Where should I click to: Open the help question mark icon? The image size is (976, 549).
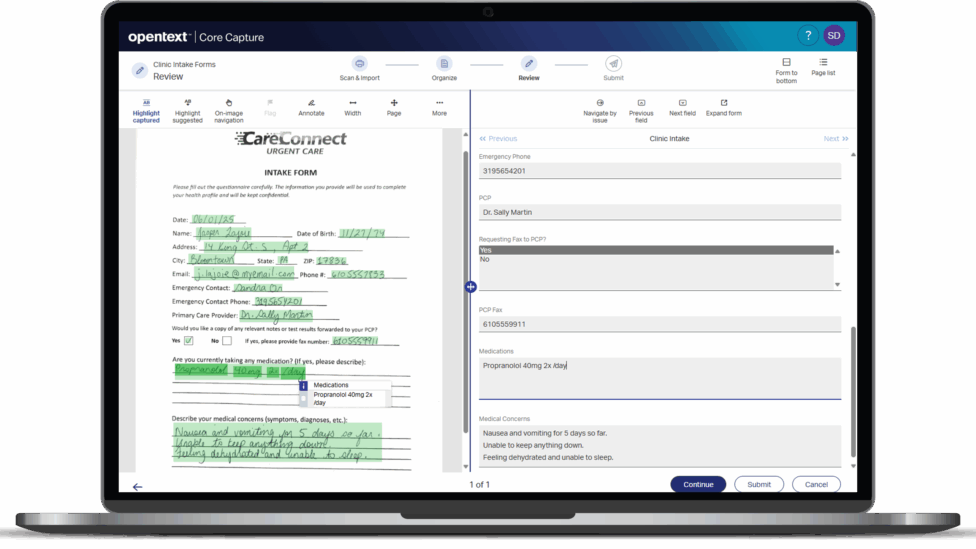[x=808, y=35]
